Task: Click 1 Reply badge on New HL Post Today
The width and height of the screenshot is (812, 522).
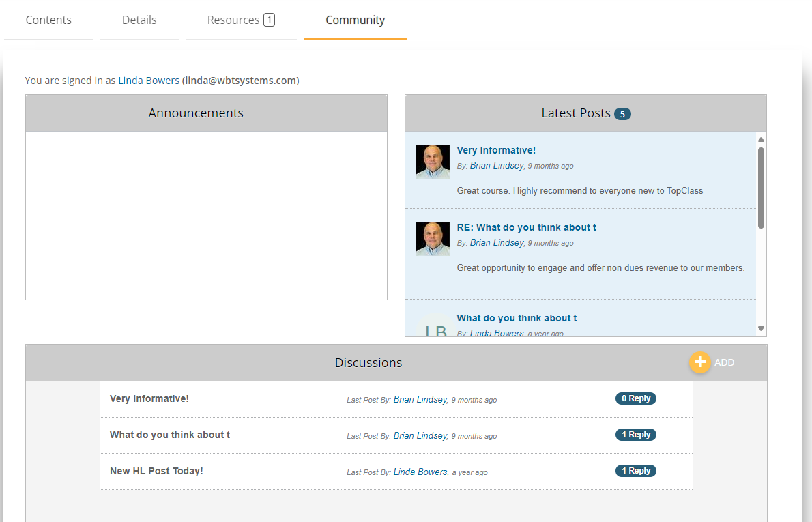Action: click(635, 471)
